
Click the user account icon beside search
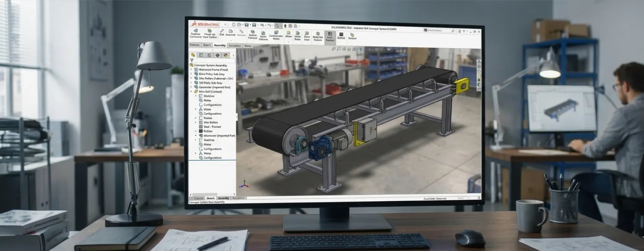460,31
